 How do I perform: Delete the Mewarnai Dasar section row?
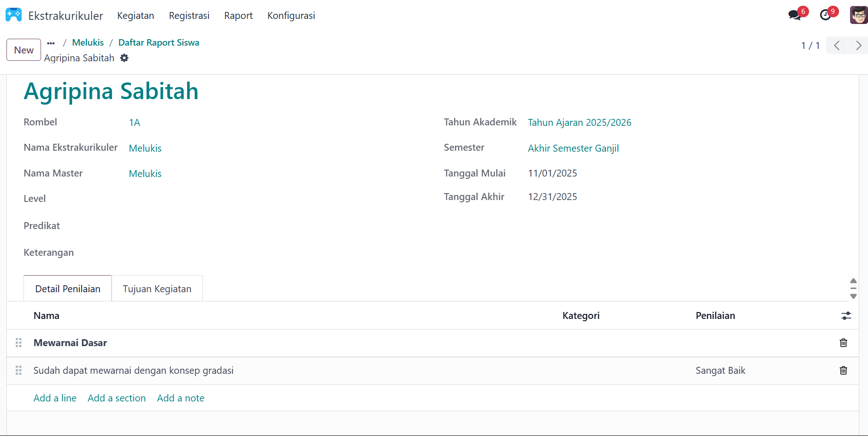tap(843, 343)
